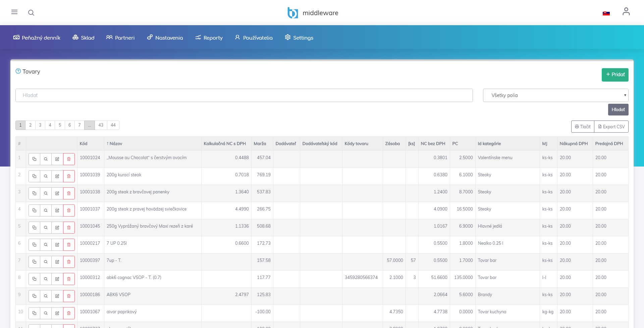644x328 pixels.
Task: Open the Reporty menu
Action: [209, 38]
